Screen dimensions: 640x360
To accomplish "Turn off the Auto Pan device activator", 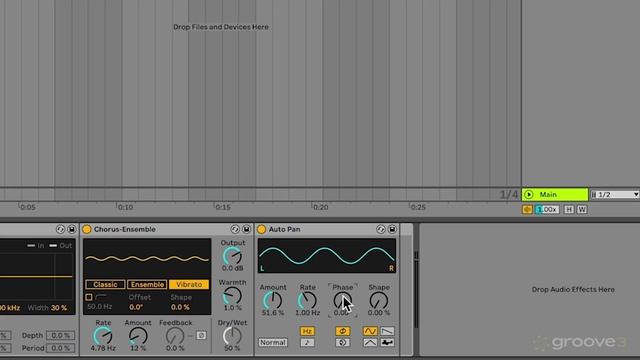I will (261, 229).
